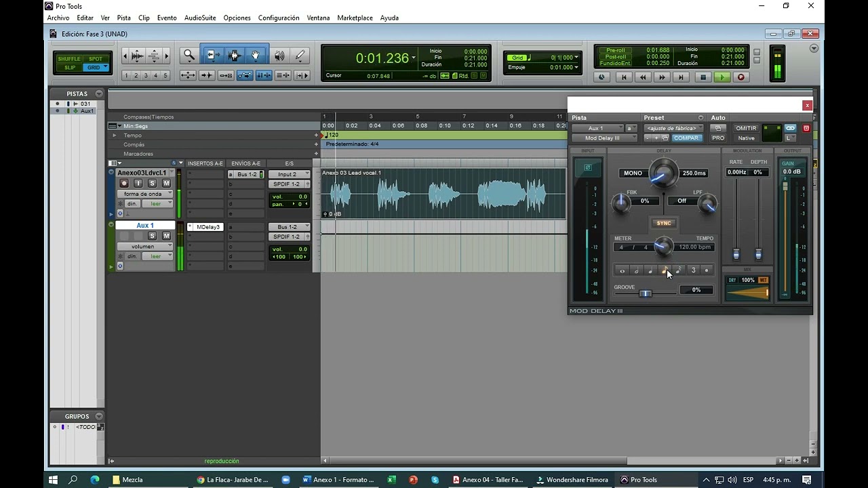868x488 pixels.
Task: Open the ajuste de fábrica preset dropdown
Action: pyautogui.click(x=674, y=128)
